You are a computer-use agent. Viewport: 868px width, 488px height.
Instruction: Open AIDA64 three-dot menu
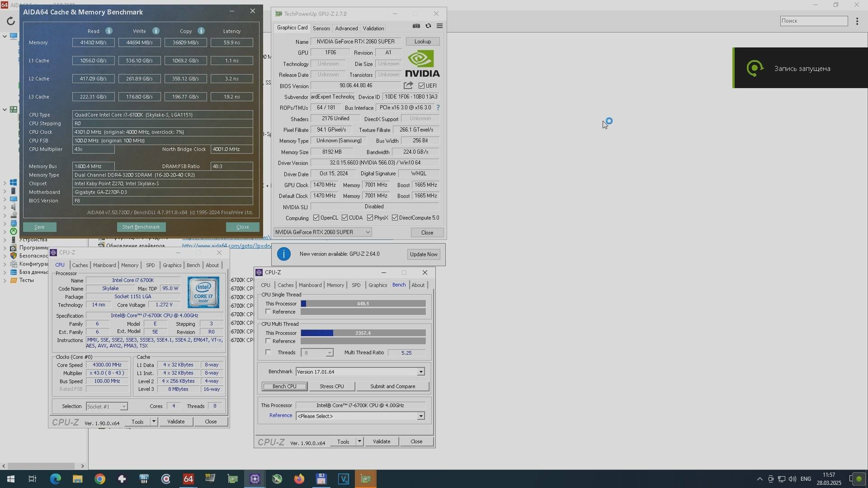(857, 21)
